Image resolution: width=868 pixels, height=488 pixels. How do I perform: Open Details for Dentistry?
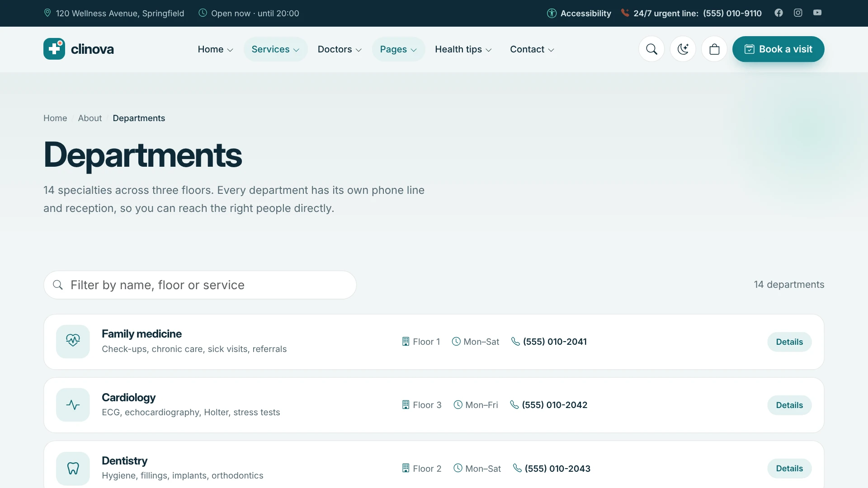(789, 469)
